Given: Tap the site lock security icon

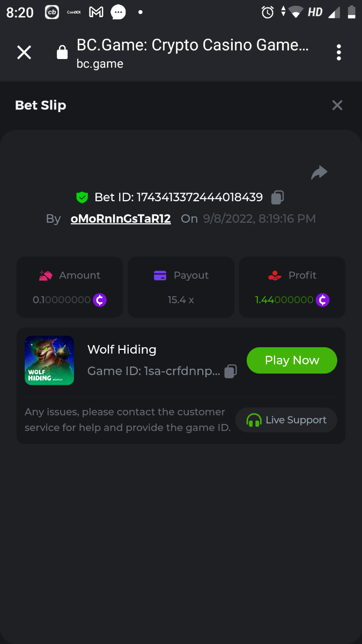Looking at the screenshot, I should [62, 52].
